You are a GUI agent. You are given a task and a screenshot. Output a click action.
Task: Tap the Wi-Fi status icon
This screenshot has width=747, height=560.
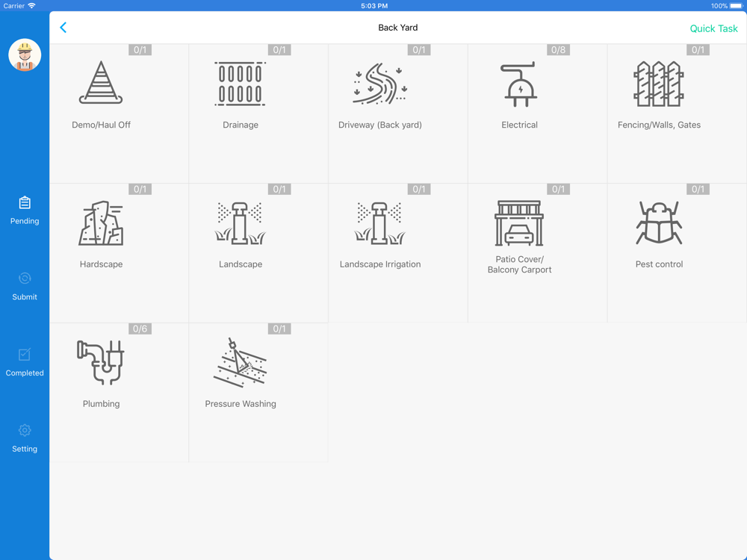[31, 6]
